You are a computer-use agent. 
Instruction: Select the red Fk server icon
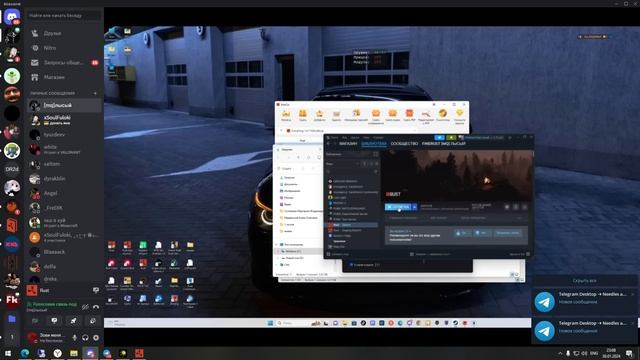click(12, 300)
